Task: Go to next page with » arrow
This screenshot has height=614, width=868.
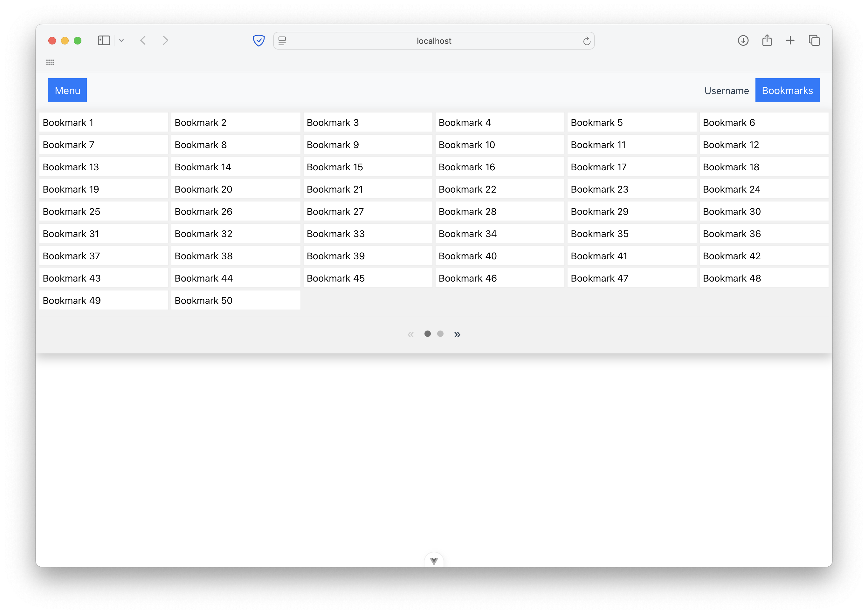Action: point(457,334)
